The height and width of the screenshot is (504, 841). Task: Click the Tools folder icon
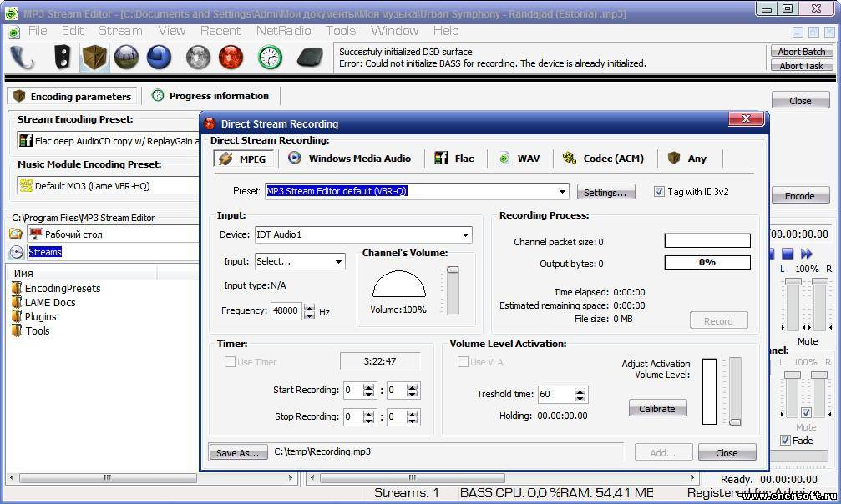pyautogui.click(x=17, y=330)
